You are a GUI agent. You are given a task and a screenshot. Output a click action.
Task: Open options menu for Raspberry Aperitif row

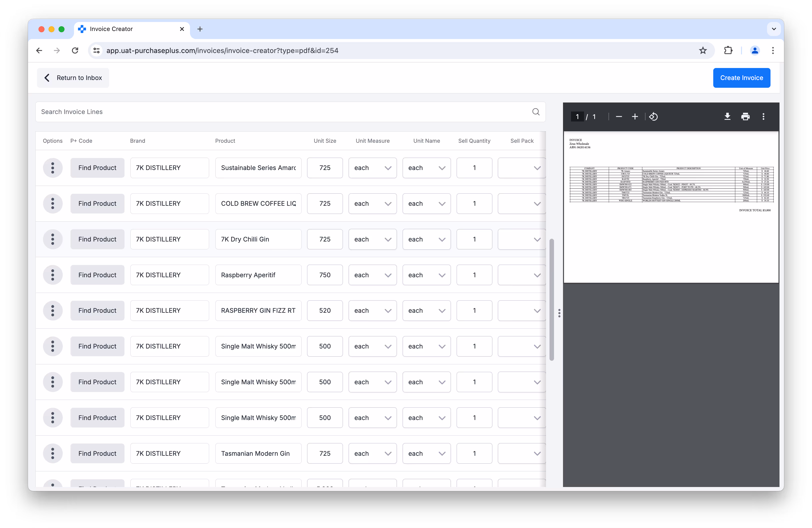(x=52, y=275)
